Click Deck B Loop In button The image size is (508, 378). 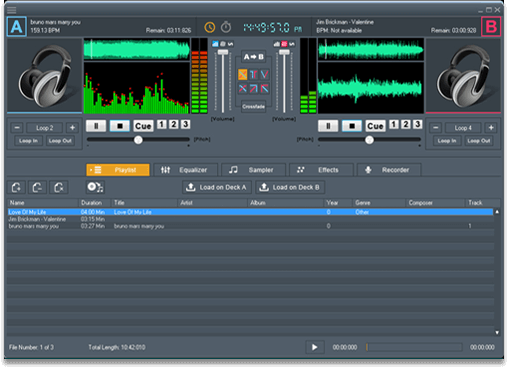[447, 141]
